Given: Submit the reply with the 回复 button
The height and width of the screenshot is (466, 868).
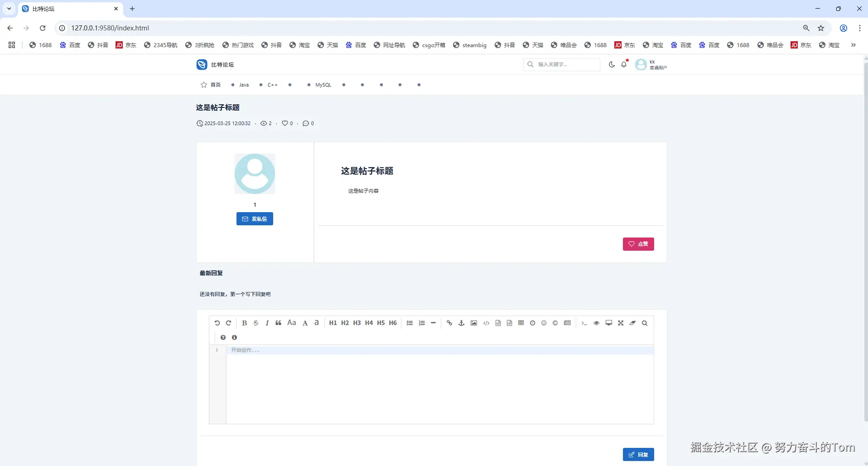Looking at the screenshot, I should click(638, 454).
